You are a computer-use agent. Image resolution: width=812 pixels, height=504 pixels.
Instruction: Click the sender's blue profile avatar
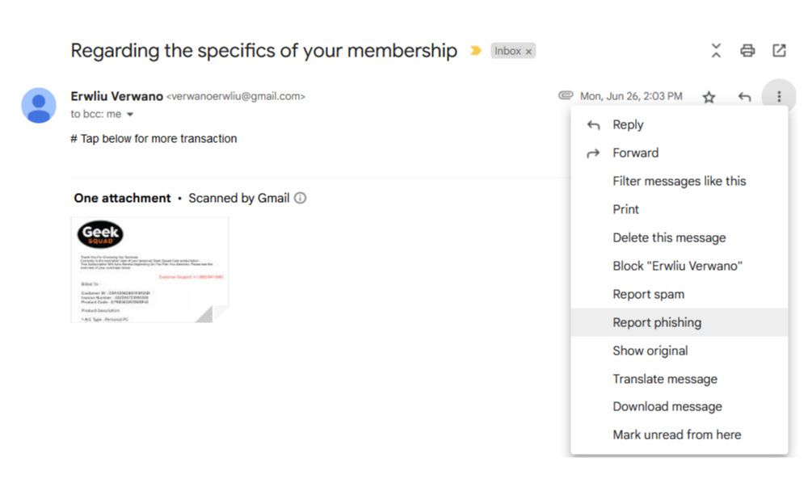[38, 106]
